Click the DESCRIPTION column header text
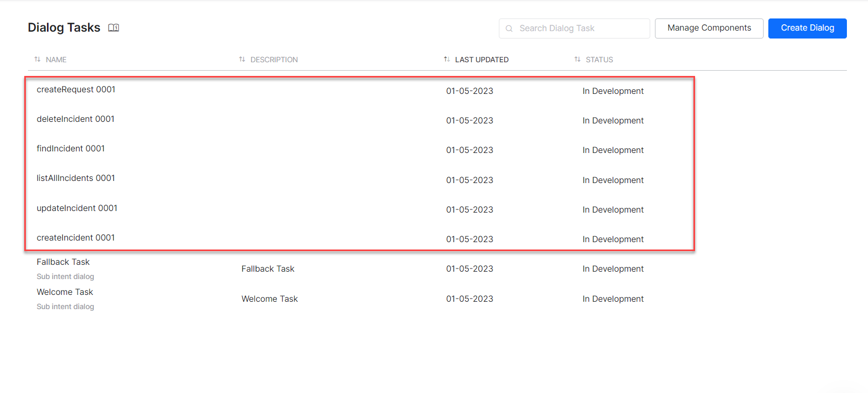 [274, 60]
